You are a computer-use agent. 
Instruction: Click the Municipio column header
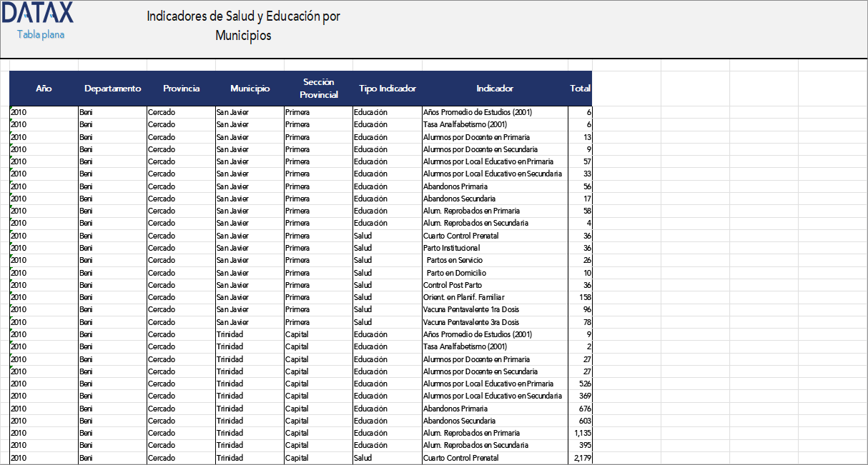coord(248,89)
